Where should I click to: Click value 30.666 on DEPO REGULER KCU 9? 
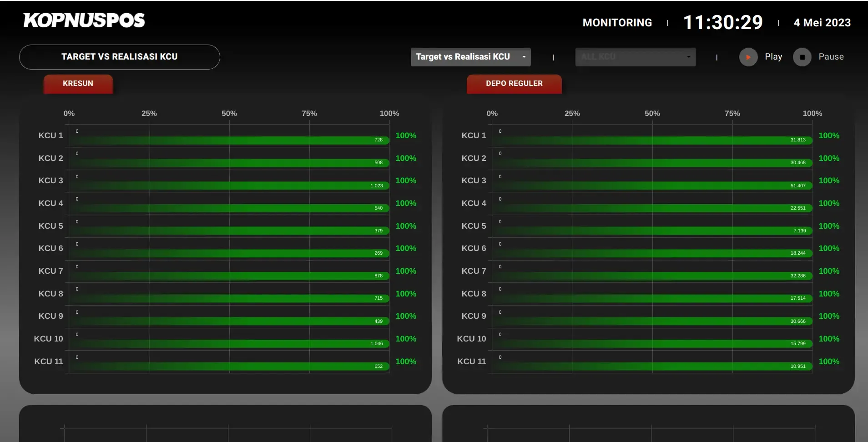coord(798,321)
